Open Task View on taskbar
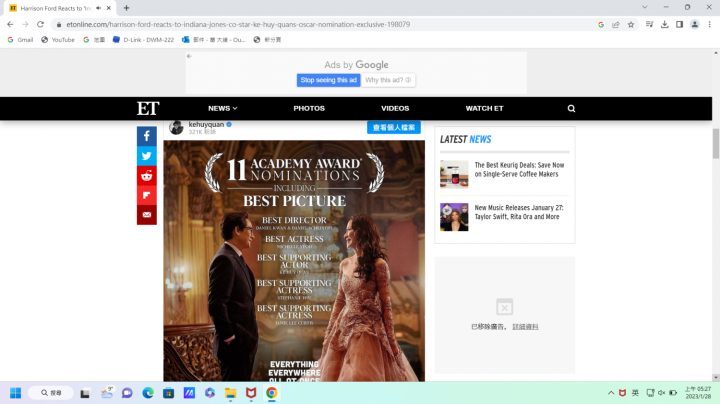This screenshot has height=404, width=720. click(85, 393)
